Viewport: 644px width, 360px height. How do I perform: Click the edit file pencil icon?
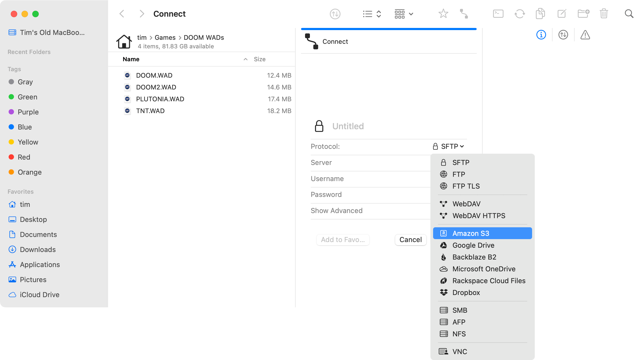(x=562, y=13)
